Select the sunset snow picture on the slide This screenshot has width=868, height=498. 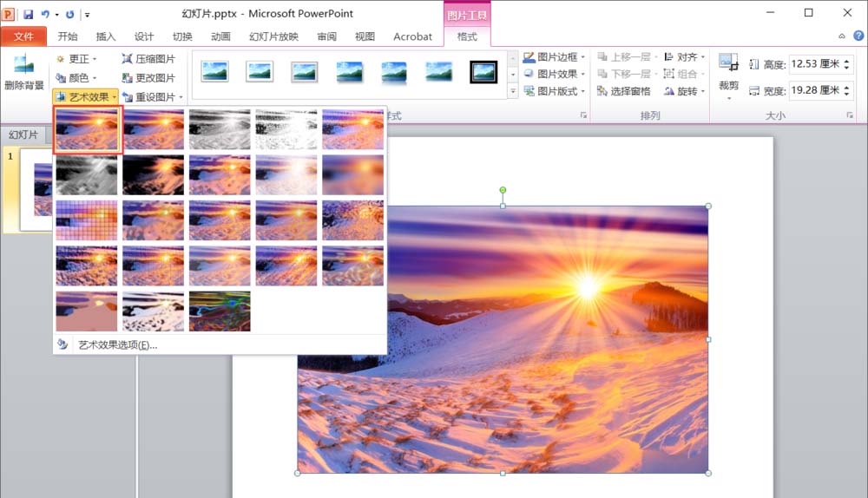(x=503, y=340)
